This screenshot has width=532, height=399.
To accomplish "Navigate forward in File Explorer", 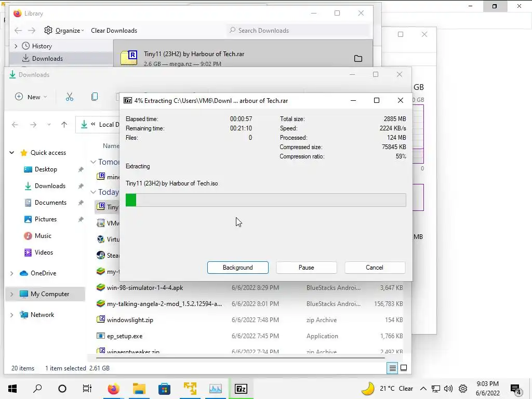I will click(x=33, y=125).
